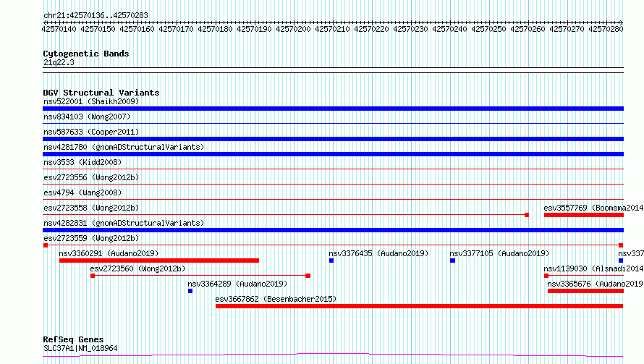Screen dimensions: 644x364
Task: Click ruler position 42570250
Action: (488, 29)
